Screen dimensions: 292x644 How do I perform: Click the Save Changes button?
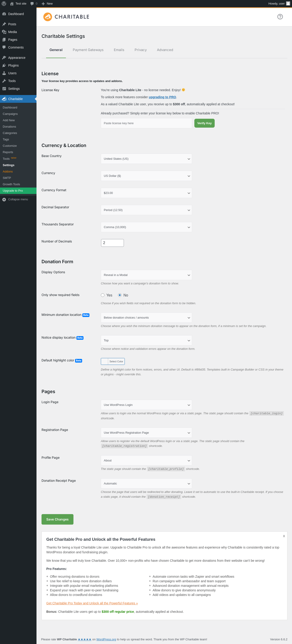tap(57, 519)
